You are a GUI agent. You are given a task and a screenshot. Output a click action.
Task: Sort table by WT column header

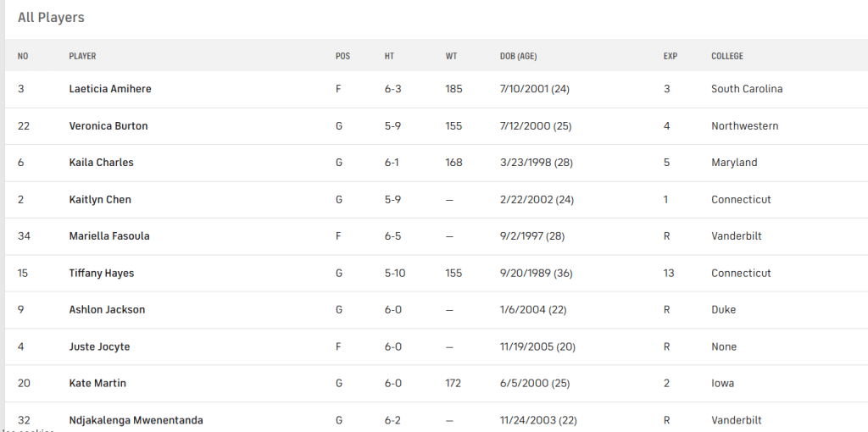click(x=451, y=57)
